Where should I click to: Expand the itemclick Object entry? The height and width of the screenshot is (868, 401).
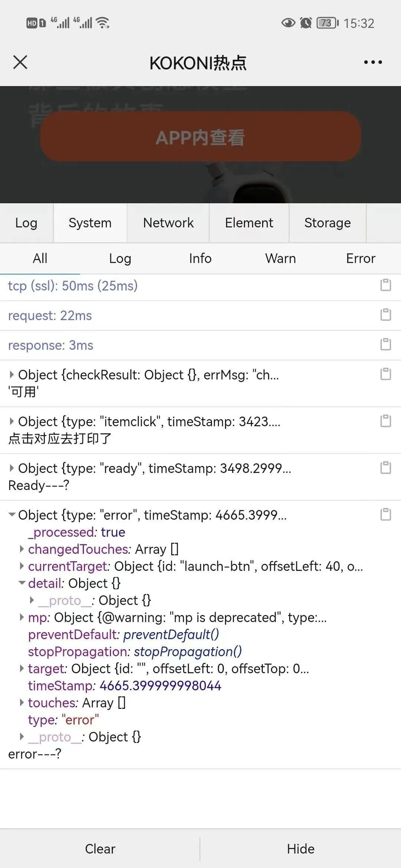pyautogui.click(x=12, y=421)
